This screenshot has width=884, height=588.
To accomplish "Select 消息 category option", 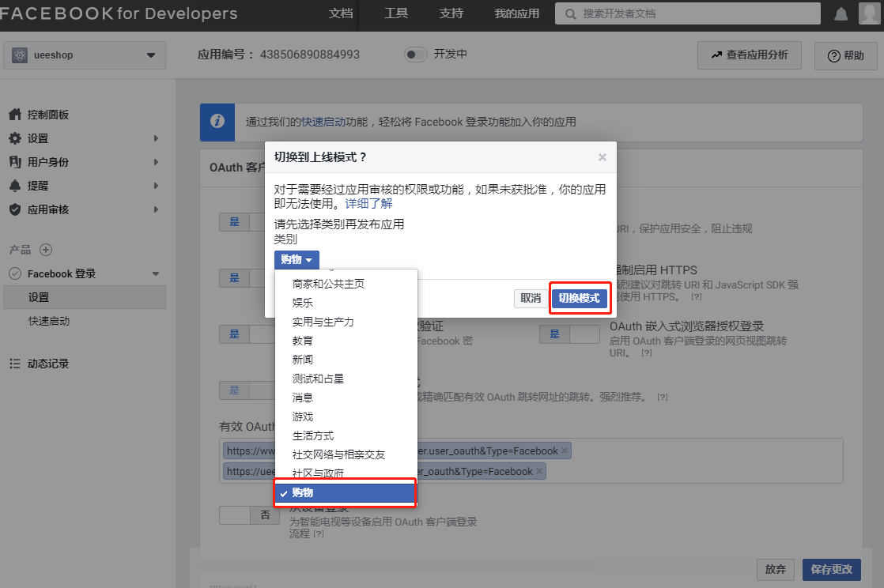I will [x=346, y=398].
